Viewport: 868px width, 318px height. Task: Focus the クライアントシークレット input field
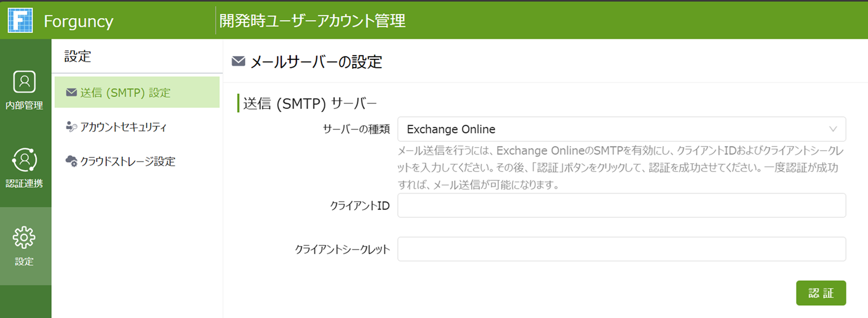click(622, 249)
